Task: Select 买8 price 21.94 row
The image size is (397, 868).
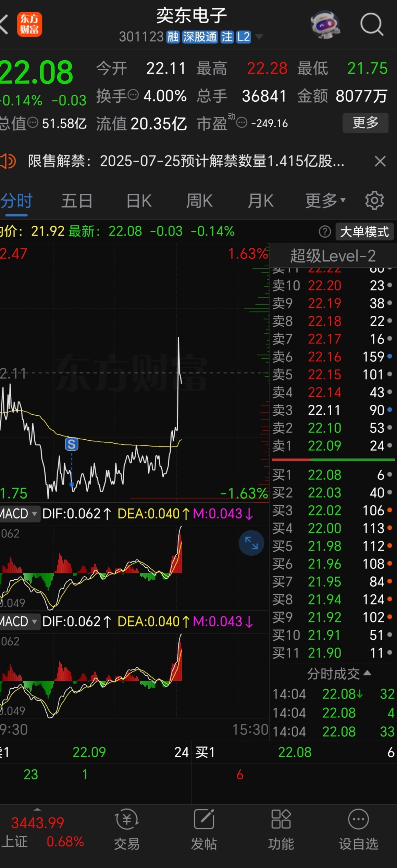Action: [x=333, y=600]
